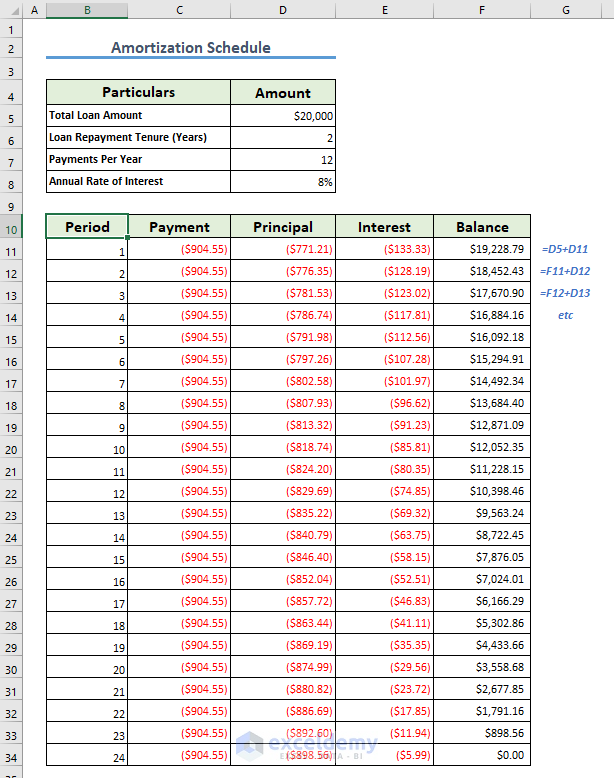Click the Interest header cell
The image size is (614, 778).
pyautogui.click(x=385, y=227)
